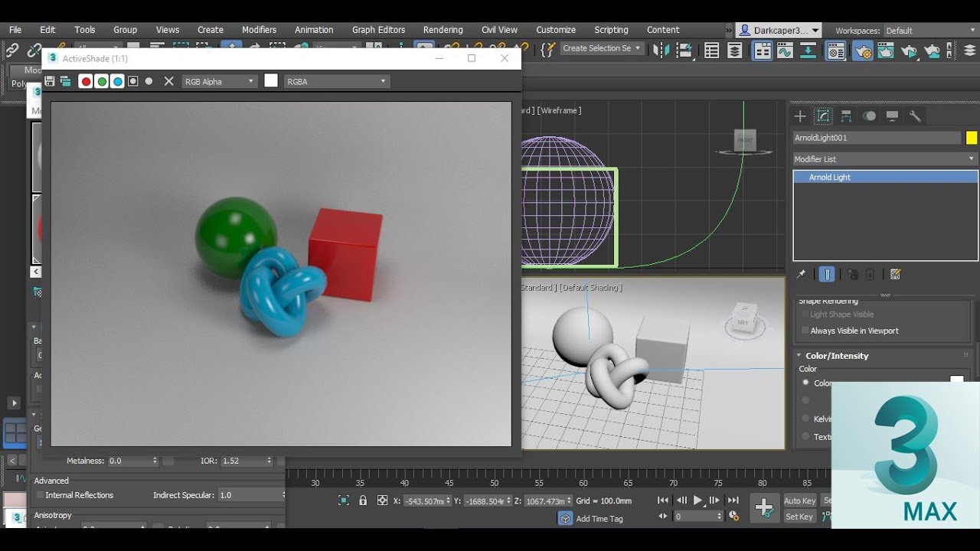The image size is (980, 551).
Task: Select the Kelvin radio button
Action: tap(805, 419)
